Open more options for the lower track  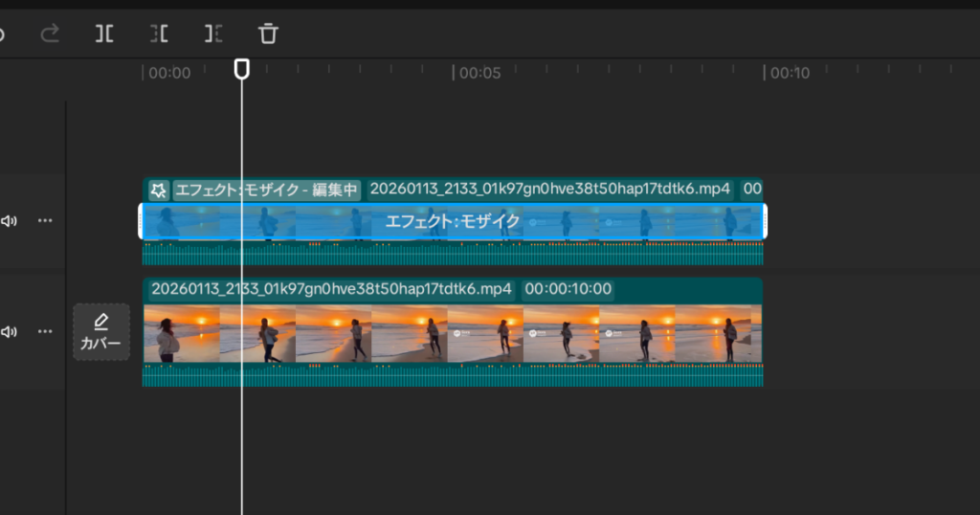[x=45, y=332]
